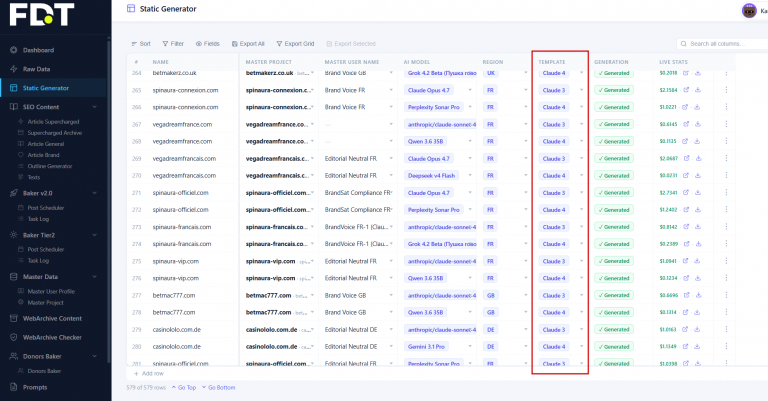The image size is (768, 401).
Task: Open Master User Name dropdown row 269
Action: point(391,159)
